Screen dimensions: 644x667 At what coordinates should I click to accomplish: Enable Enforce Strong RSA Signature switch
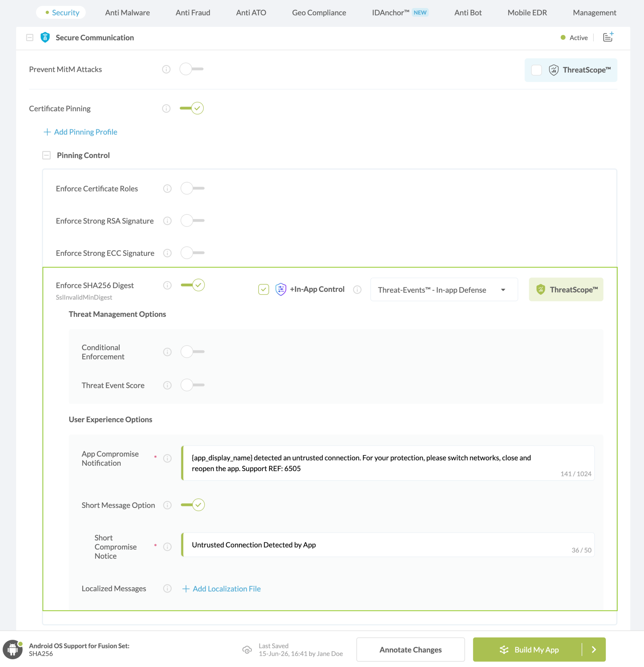192,221
